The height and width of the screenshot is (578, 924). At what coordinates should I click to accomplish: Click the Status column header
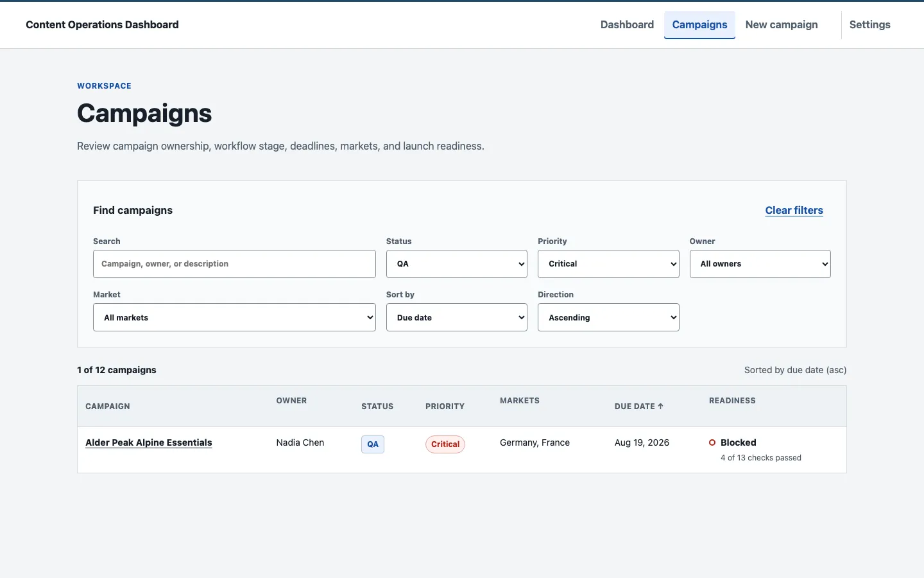coord(377,407)
